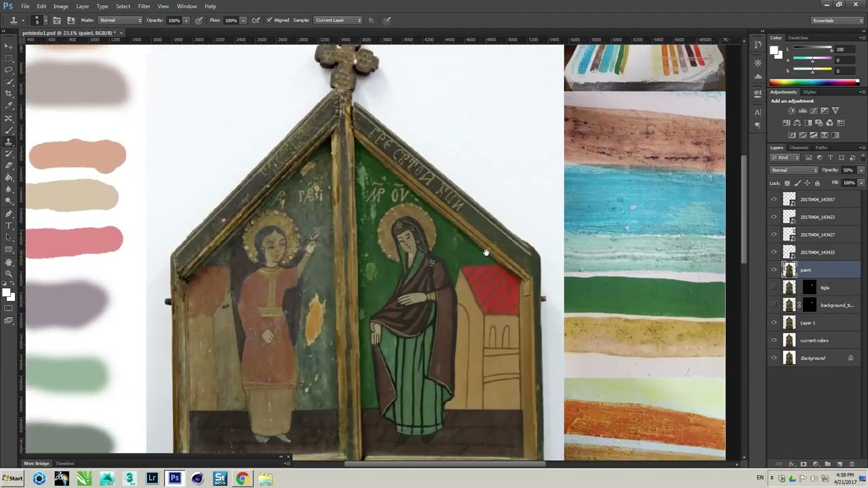The width and height of the screenshot is (868, 488).
Task: Toggle the Aligned checkbox
Action: pos(269,20)
